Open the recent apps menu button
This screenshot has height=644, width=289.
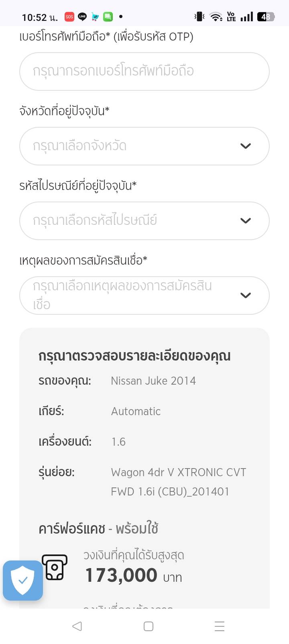[x=219, y=626]
